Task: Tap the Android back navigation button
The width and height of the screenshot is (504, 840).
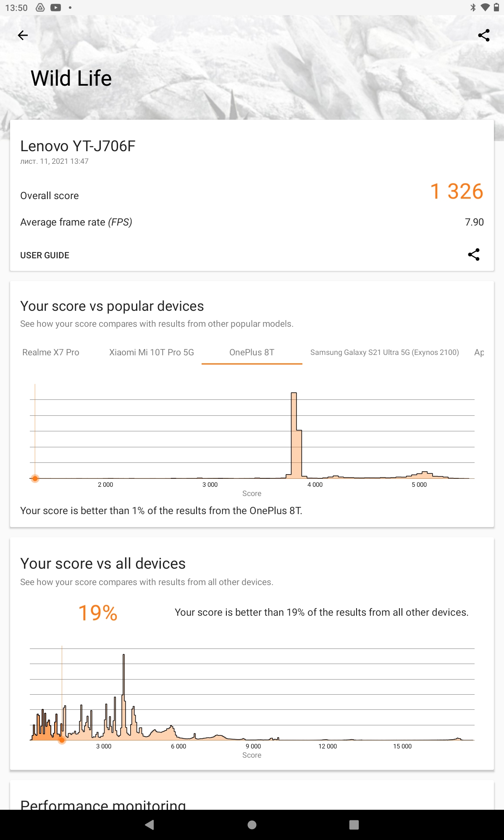Action: coord(150,825)
